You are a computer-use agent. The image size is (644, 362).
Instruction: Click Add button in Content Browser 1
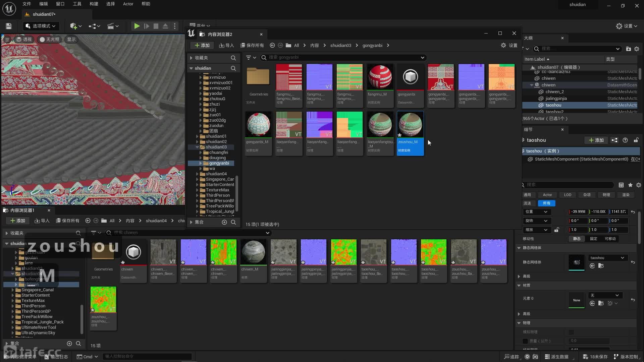[x=18, y=221]
